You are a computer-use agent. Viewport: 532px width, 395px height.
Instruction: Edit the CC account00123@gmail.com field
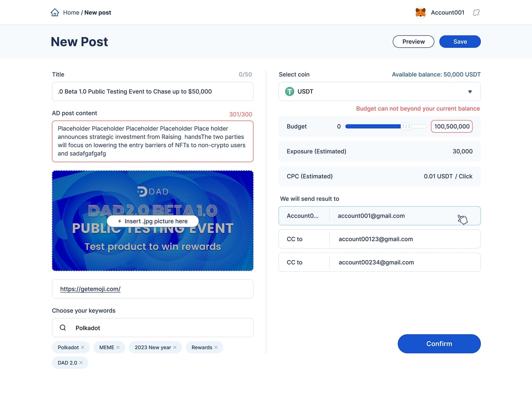(x=379, y=239)
